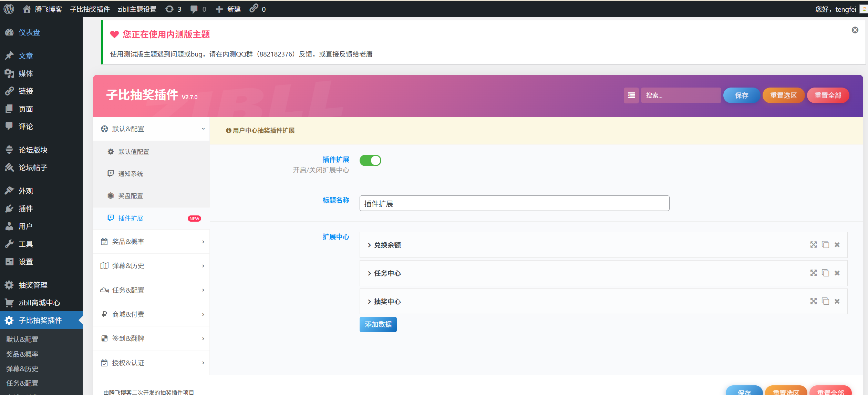Viewport: 868px width, 395px height.
Task: Click the updates icon showing 3
Action: point(173,9)
